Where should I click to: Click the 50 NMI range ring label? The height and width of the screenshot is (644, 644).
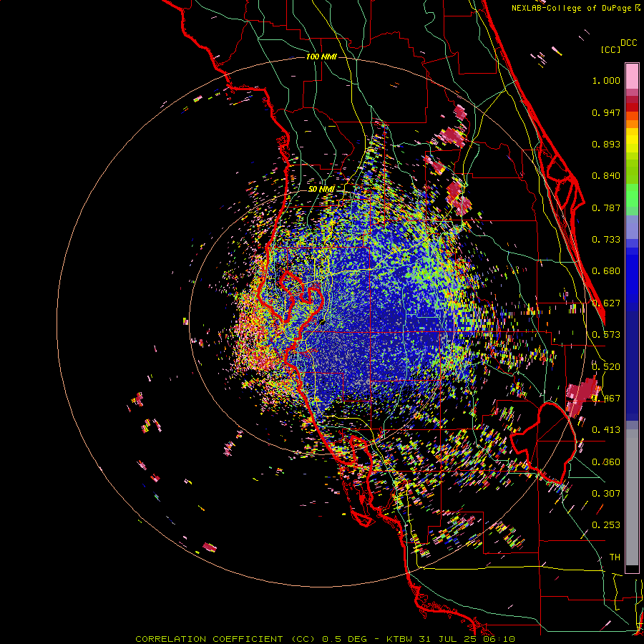tap(321, 189)
